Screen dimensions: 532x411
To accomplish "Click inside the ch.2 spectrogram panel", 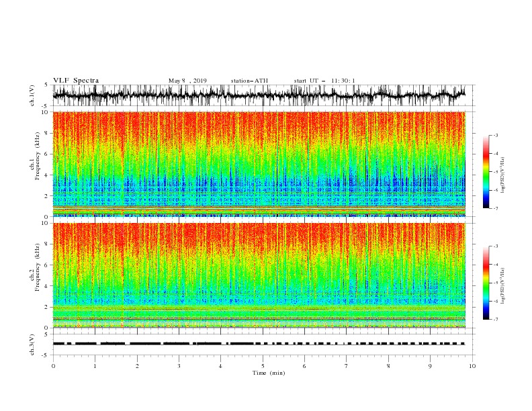I will tap(259, 275).
